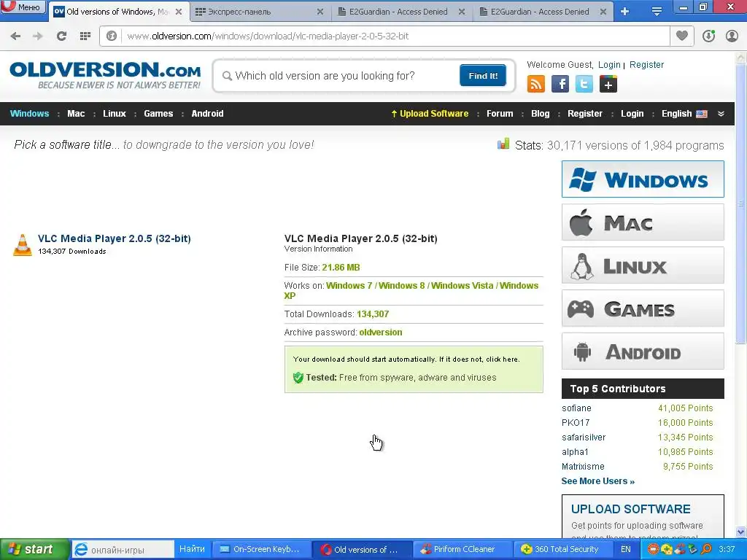Click the Games platform banner button
The image size is (747, 560).
tap(643, 308)
